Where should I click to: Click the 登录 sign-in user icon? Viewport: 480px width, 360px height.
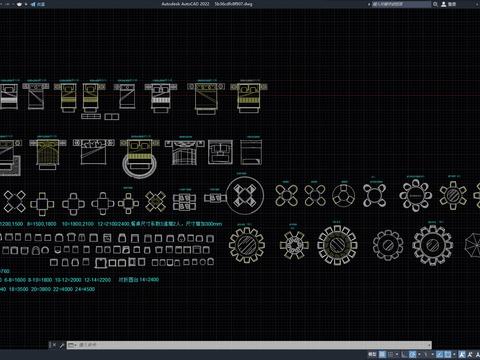pyautogui.click(x=444, y=4)
